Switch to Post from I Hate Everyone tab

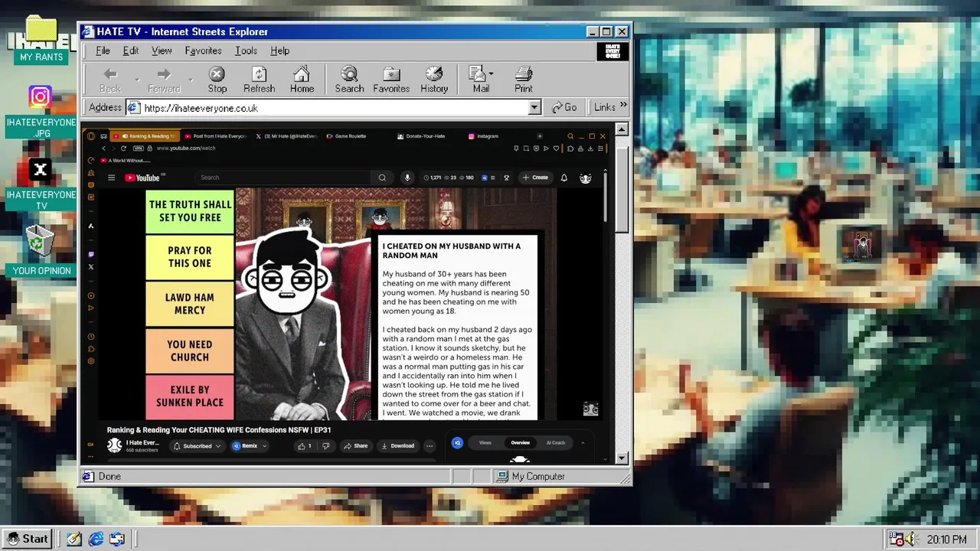coord(216,136)
